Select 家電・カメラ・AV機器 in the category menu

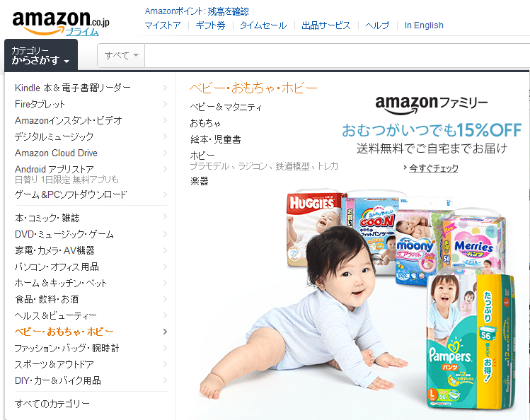(x=54, y=250)
